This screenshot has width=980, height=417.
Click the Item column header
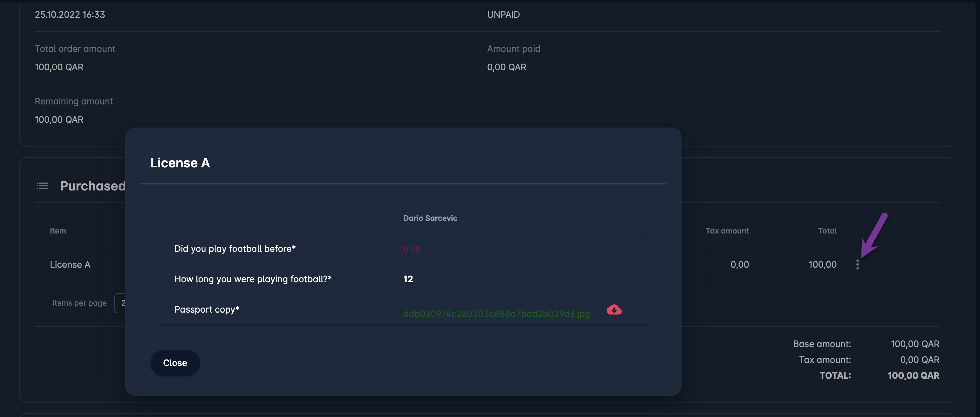click(58, 231)
